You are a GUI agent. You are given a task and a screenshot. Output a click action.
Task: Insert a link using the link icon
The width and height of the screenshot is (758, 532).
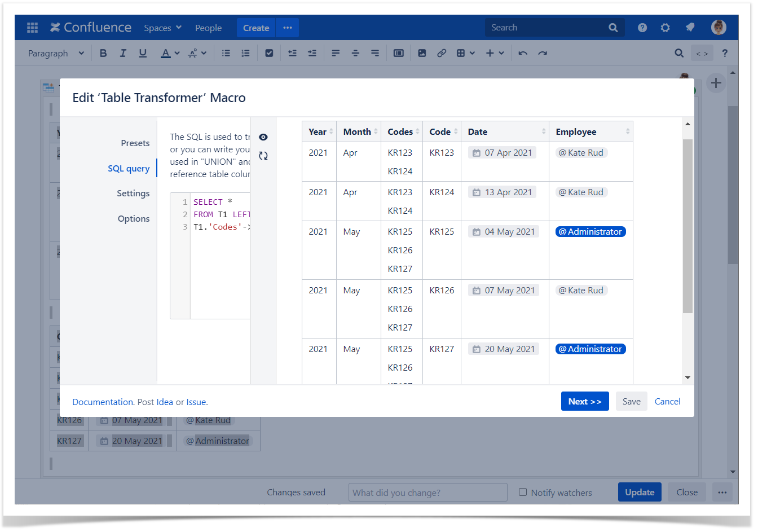442,53
